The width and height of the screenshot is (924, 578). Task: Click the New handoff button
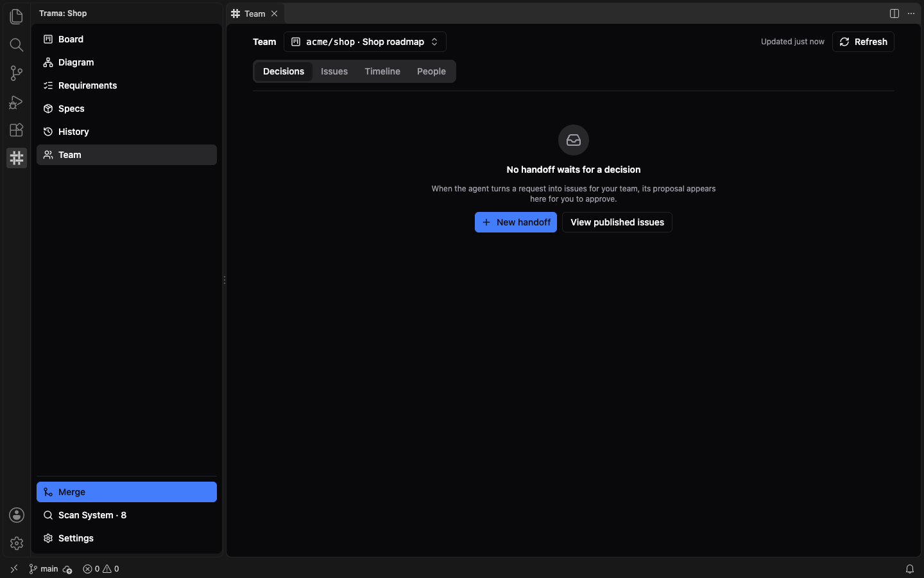tap(516, 222)
